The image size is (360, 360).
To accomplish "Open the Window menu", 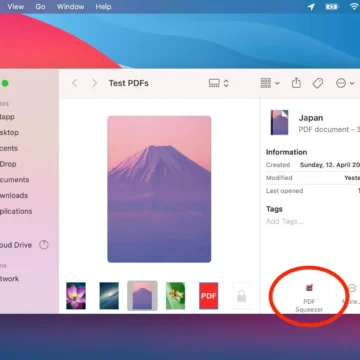I will pos(70,7).
